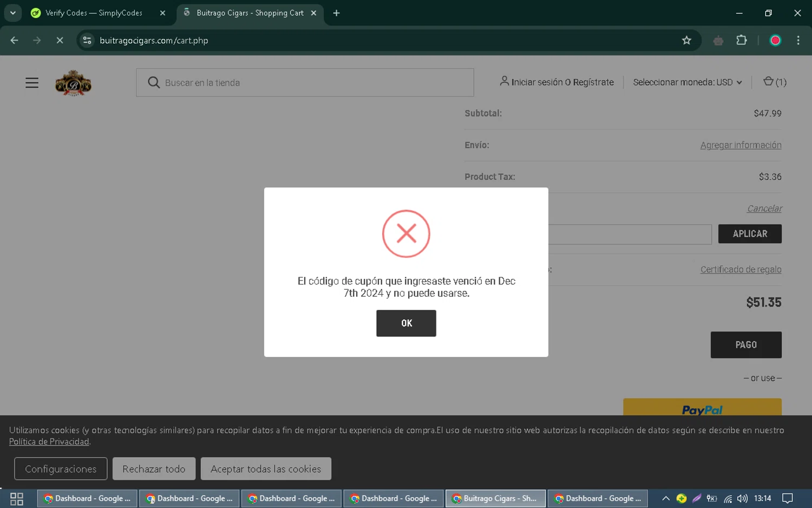The height and width of the screenshot is (508, 812).
Task: Bookmark this page with star icon
Action: (686, 41)
